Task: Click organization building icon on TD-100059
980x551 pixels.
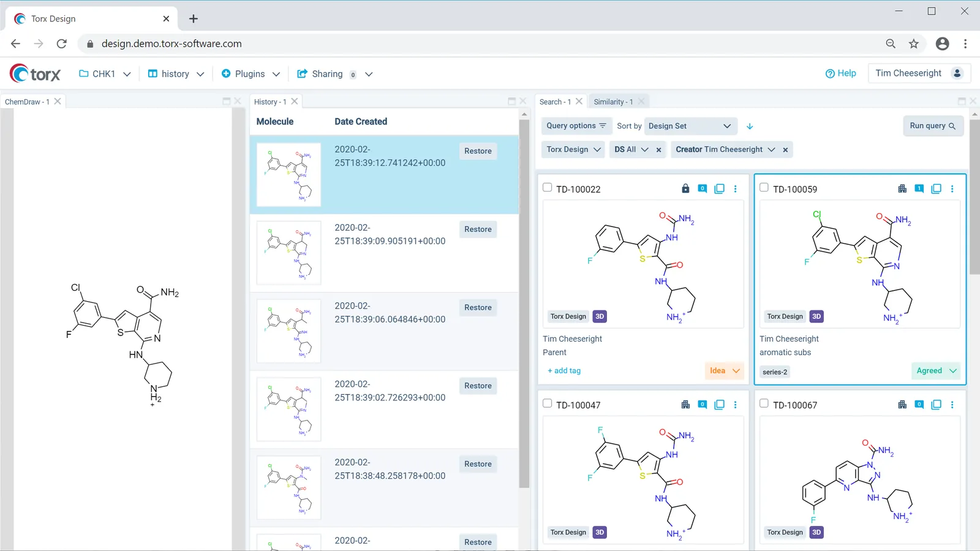Action: tap(902, 189)
